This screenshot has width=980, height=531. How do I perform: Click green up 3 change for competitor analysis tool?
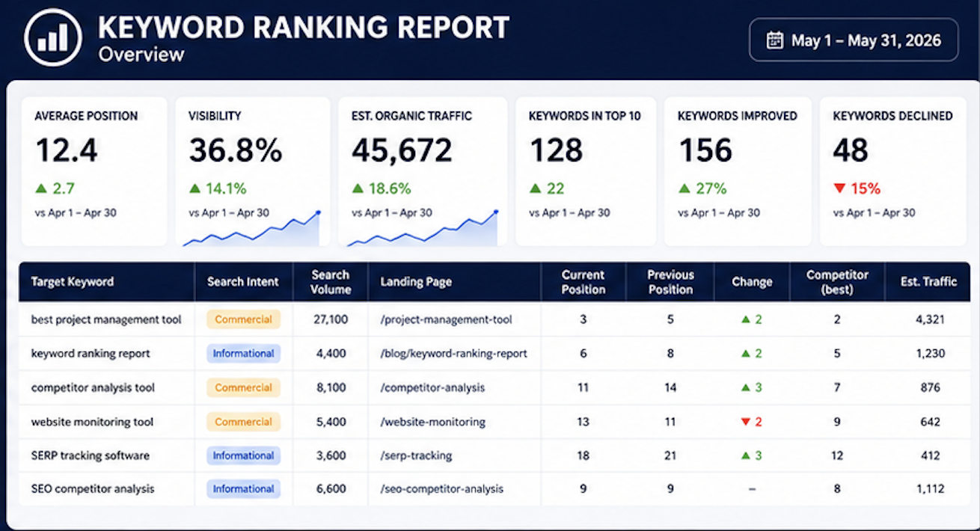[752, 387]
